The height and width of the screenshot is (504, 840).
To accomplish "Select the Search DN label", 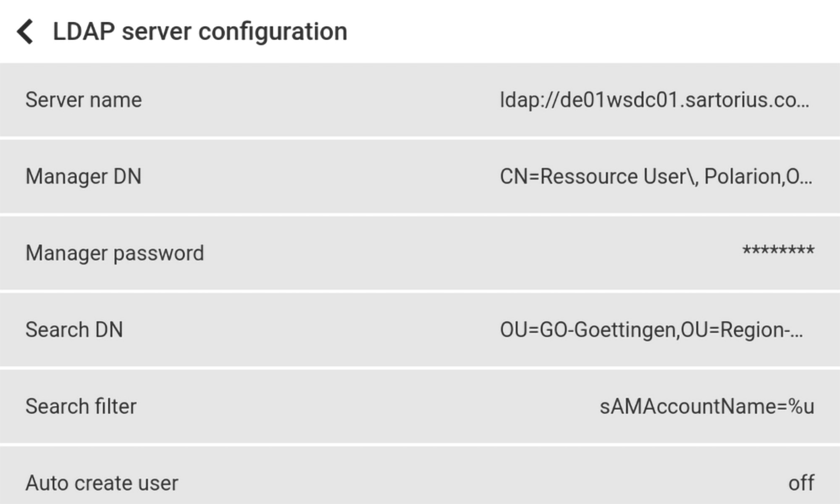I will click(x=74, y=329).
